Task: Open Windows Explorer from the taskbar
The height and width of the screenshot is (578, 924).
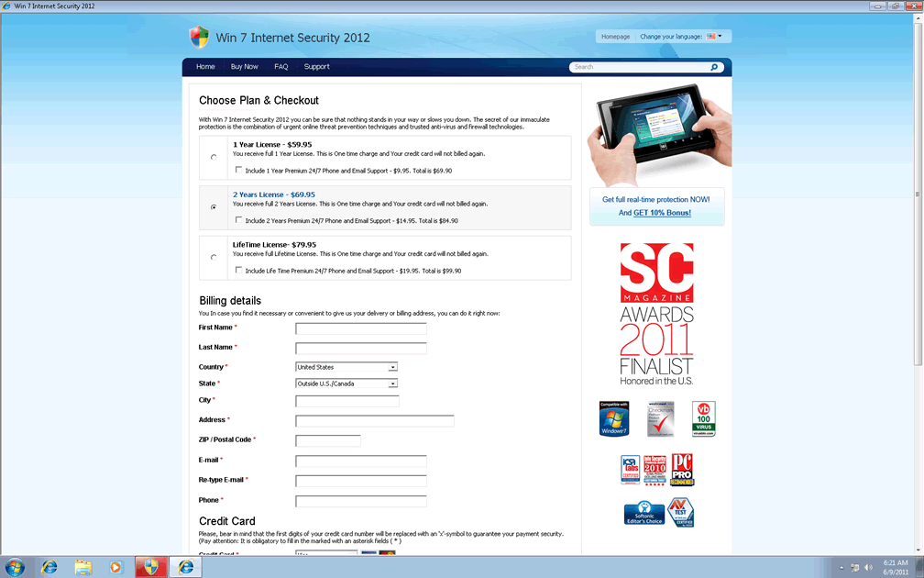Action: [82, 566]
